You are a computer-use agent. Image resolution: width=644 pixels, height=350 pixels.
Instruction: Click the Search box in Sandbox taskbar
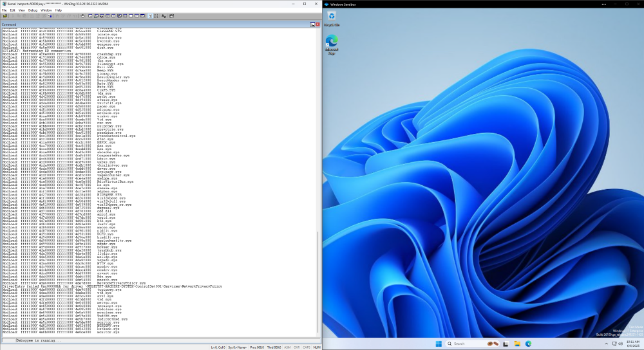[x=472, y=344]
